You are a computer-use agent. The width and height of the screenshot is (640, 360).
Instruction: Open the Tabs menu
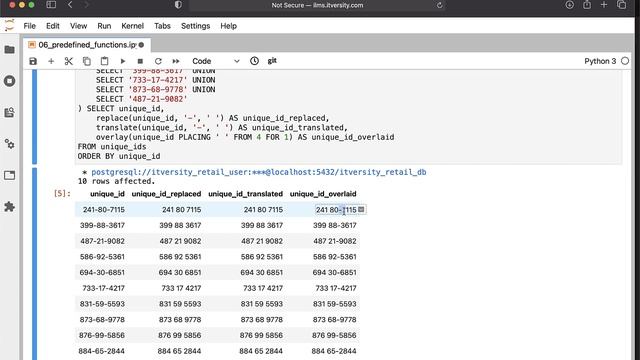coord(162,26)
